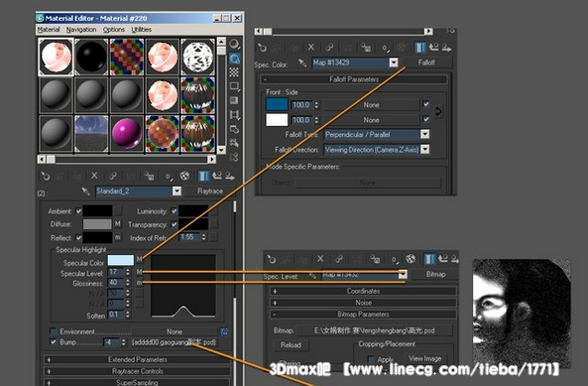Open the Material menu

click(49, 29)
